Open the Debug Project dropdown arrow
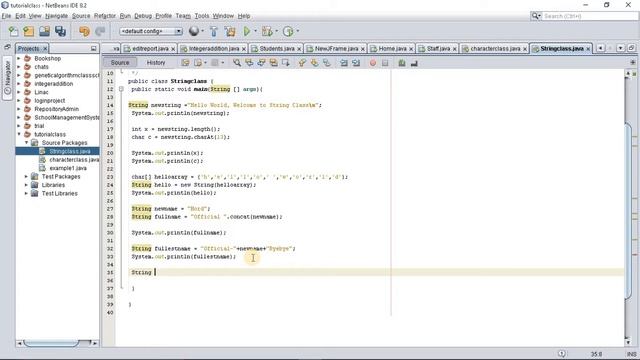Screen dimensions: 640x360 [x=276, y=31]
